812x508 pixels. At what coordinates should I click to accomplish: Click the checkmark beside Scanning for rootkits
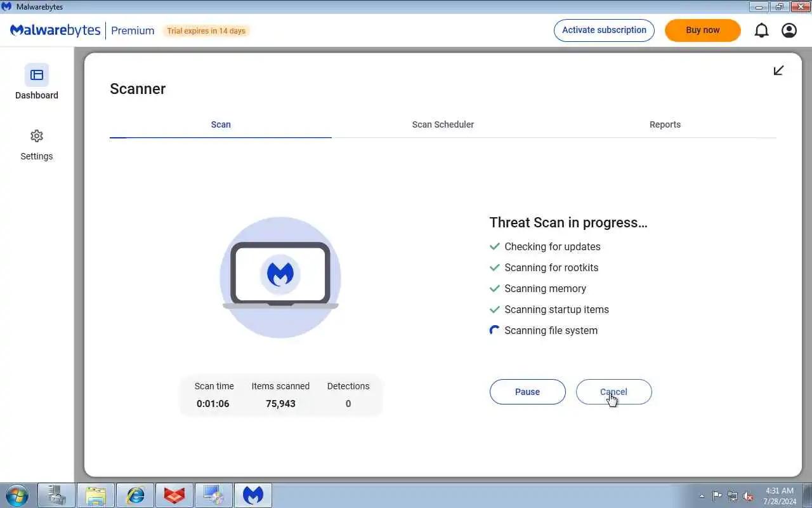495,267
